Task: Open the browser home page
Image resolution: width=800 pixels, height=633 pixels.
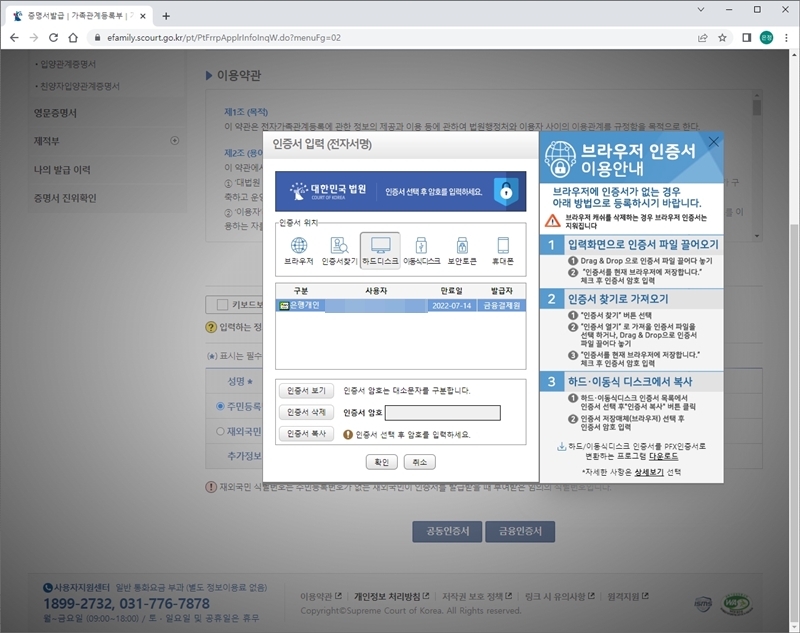Action: tap(73, 38)
